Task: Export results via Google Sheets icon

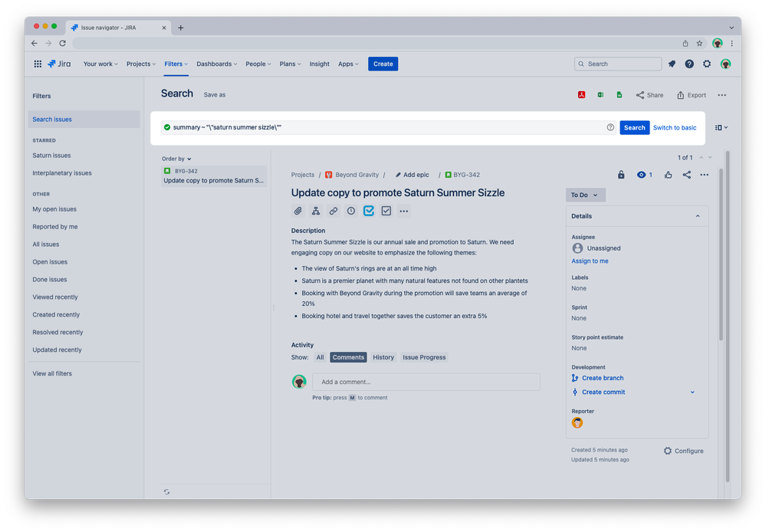Action: pyautogui.click(x=619, y=95)
